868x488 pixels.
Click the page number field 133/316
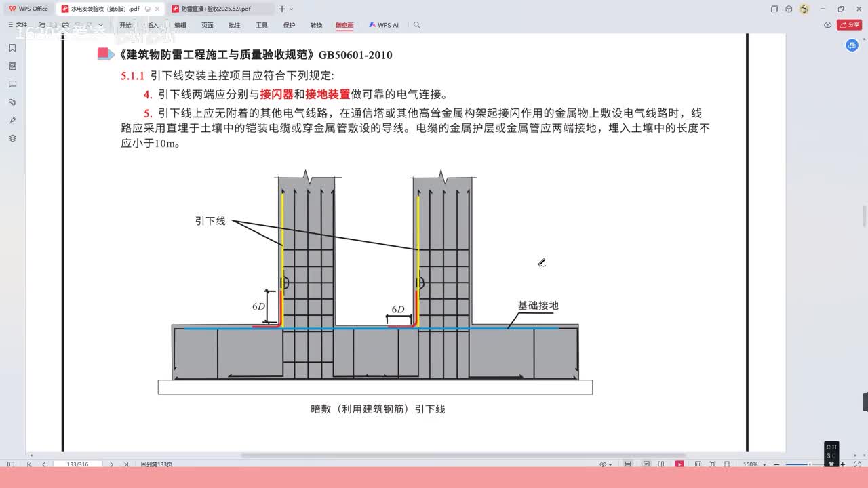pyautogui.click(x=78, y=464)
